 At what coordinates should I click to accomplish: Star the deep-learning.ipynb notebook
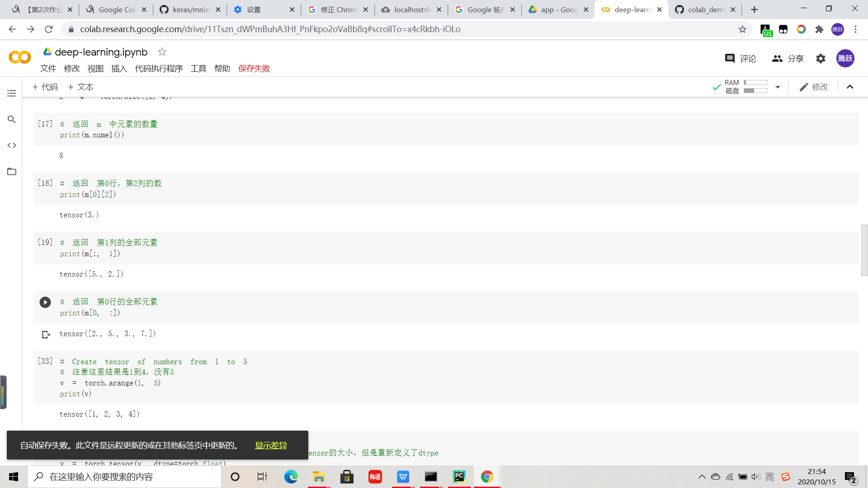[x=162, y=52]
